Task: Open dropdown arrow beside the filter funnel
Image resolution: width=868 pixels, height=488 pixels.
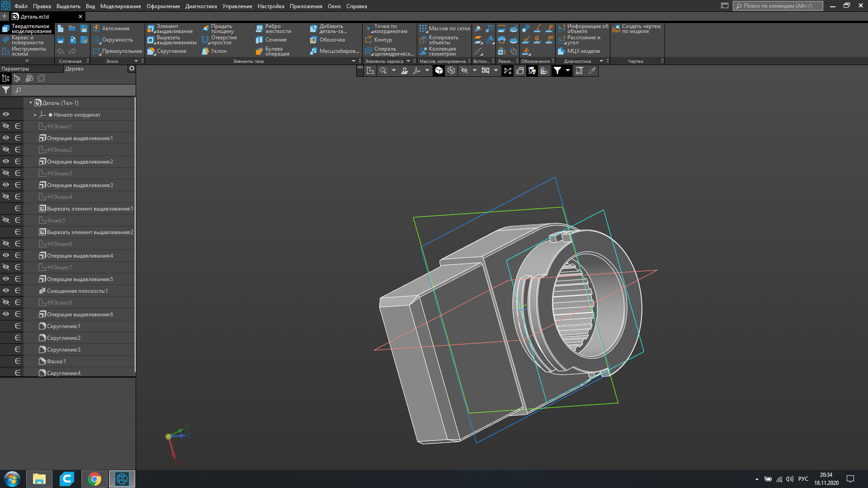Action: [x=568, y=70]
